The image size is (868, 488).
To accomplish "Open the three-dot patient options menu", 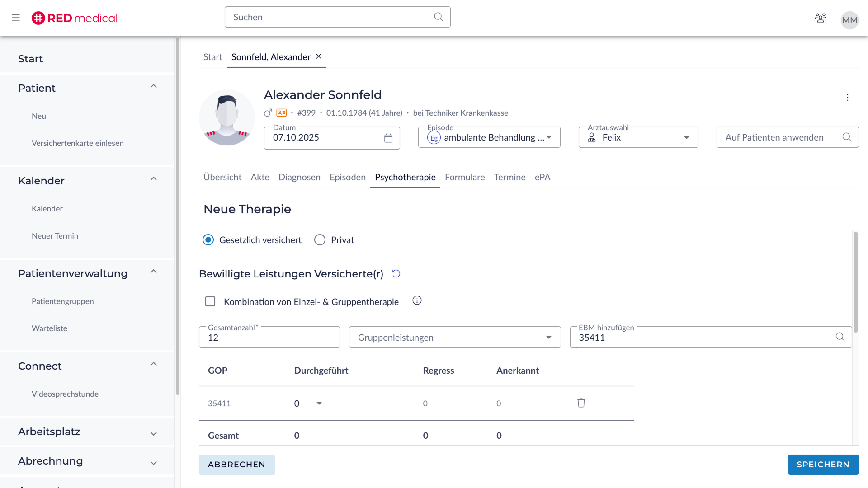I will click(x=847, y=98).
